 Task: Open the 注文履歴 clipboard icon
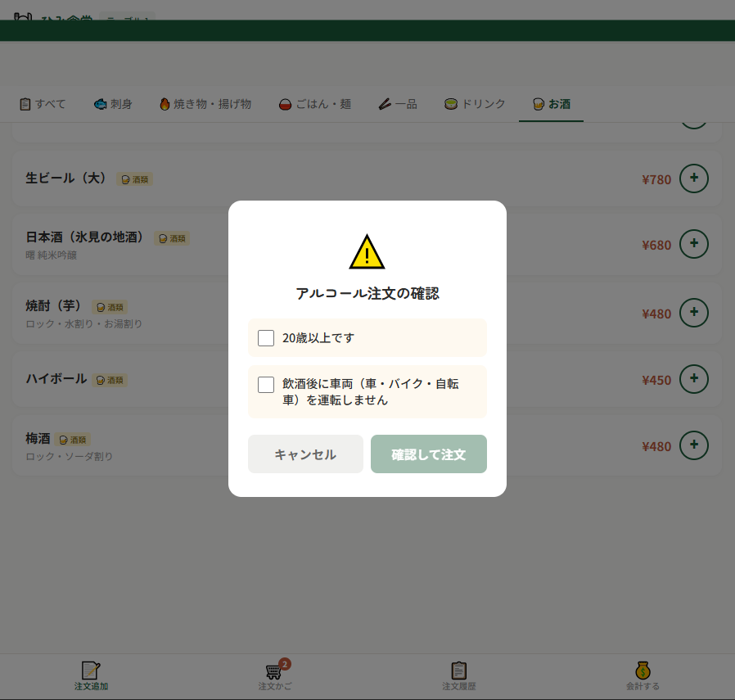coord(459,671)
